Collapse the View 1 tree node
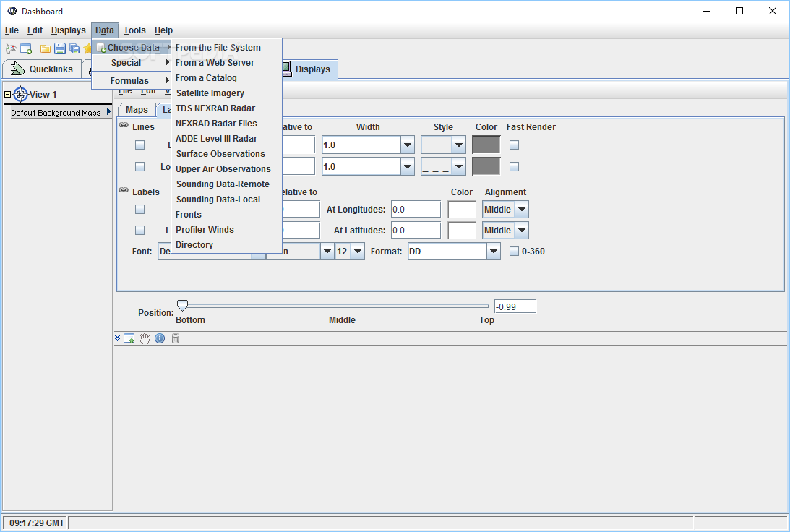The image size is (790, 532). click(7, 94)
